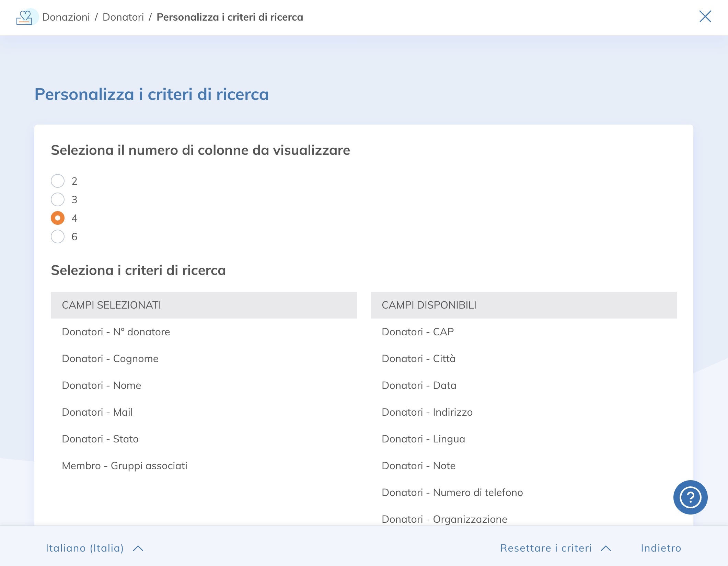Close the search criteria customization screen
Viewport: 728px width, 566px height.
[706, 17]
